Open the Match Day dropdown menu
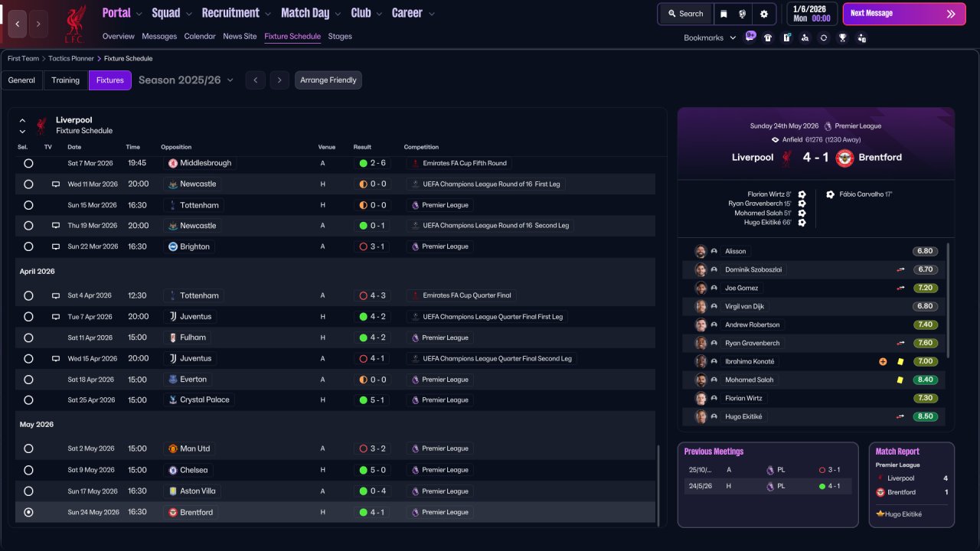Image resolution: width=980 pixels, height=551 pixels. point(311,13)
